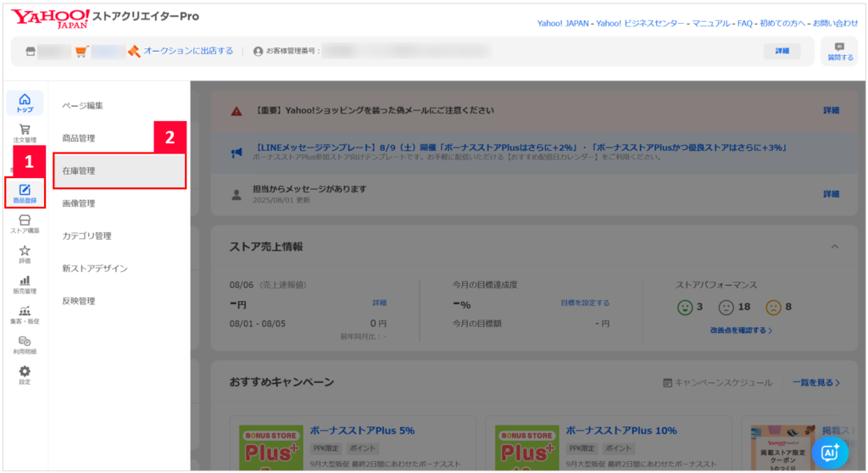Open the ボーナスストアPlus 5% campaign title
Image resolution: width=868 pixels, height=473 pixels.
click(362, 431)
